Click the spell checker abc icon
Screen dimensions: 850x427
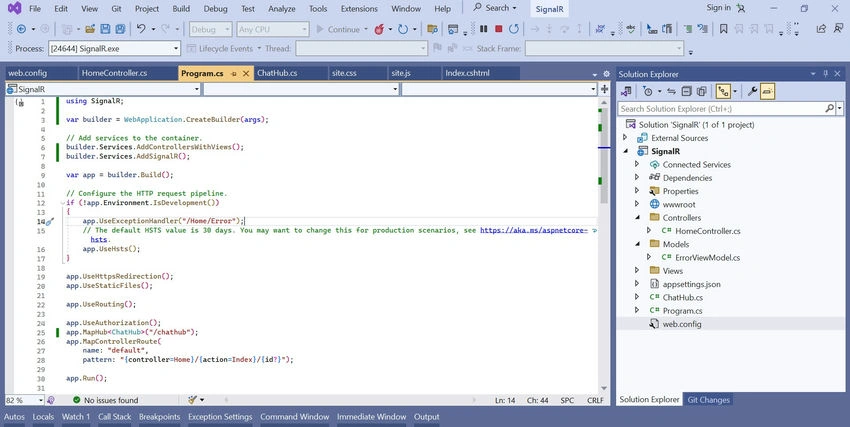630,29
